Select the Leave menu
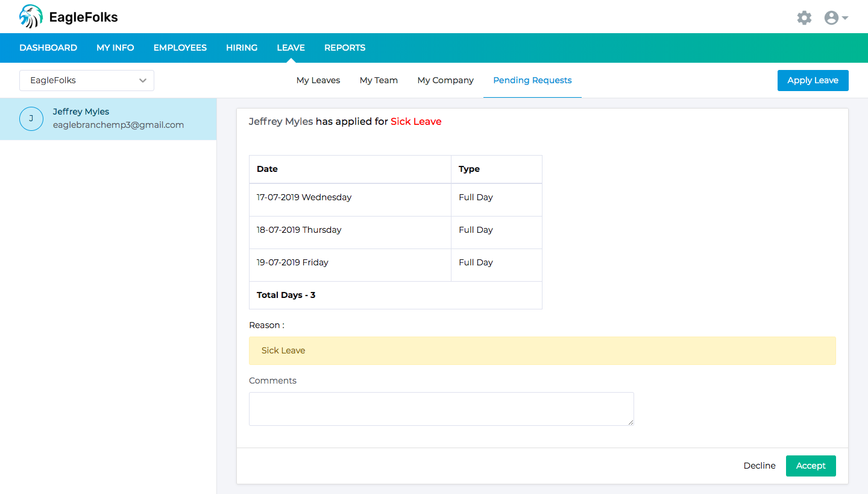 coord(291,48)
